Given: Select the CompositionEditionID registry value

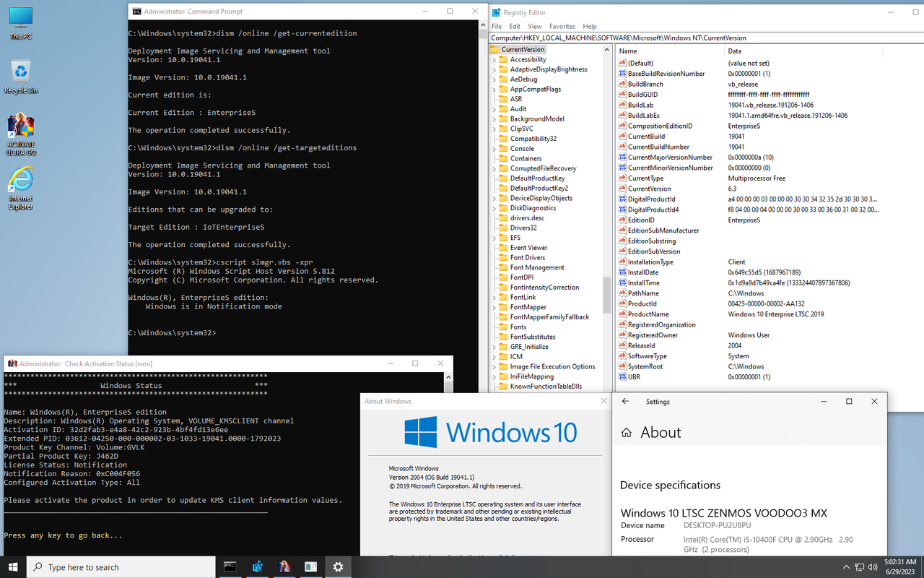Looking at the screenshot, I should coord(660,126).
